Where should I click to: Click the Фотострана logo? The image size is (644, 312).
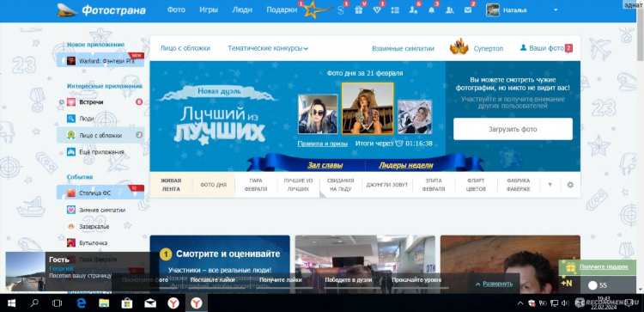[x=101, y=9]
